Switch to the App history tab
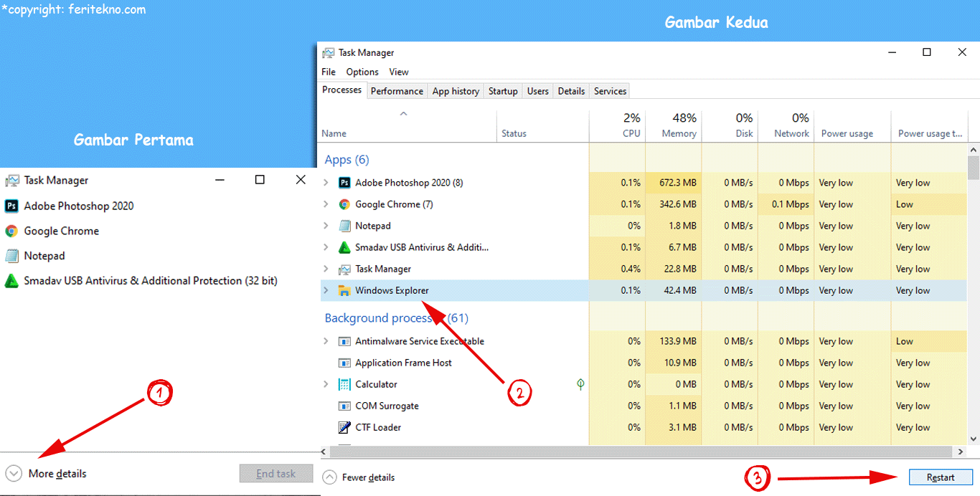The image size is (980, 496). pyautogui.click(x=456, y=91)
